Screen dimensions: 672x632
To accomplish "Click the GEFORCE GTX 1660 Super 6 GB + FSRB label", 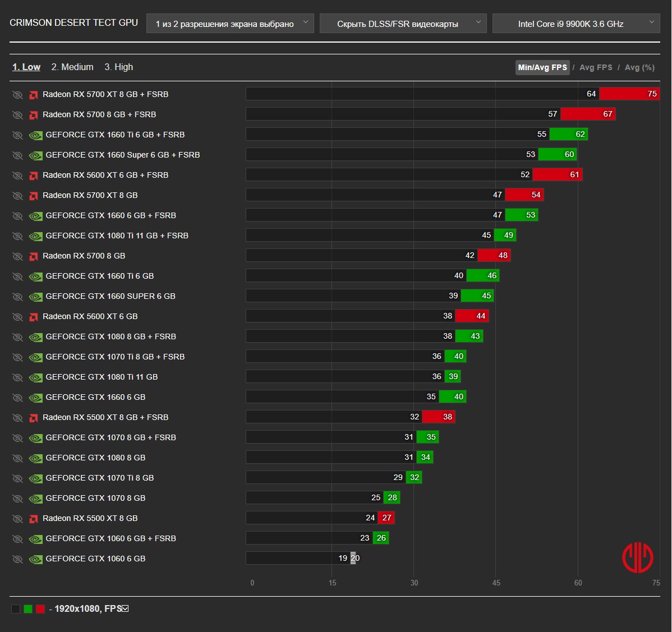I will click(x=123, y=155).
